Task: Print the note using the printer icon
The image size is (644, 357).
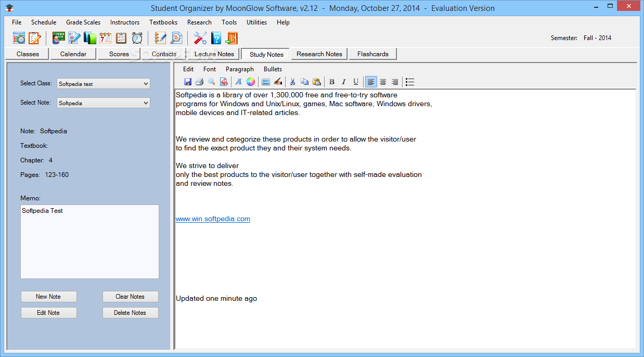Action: [x=199, y=82]
